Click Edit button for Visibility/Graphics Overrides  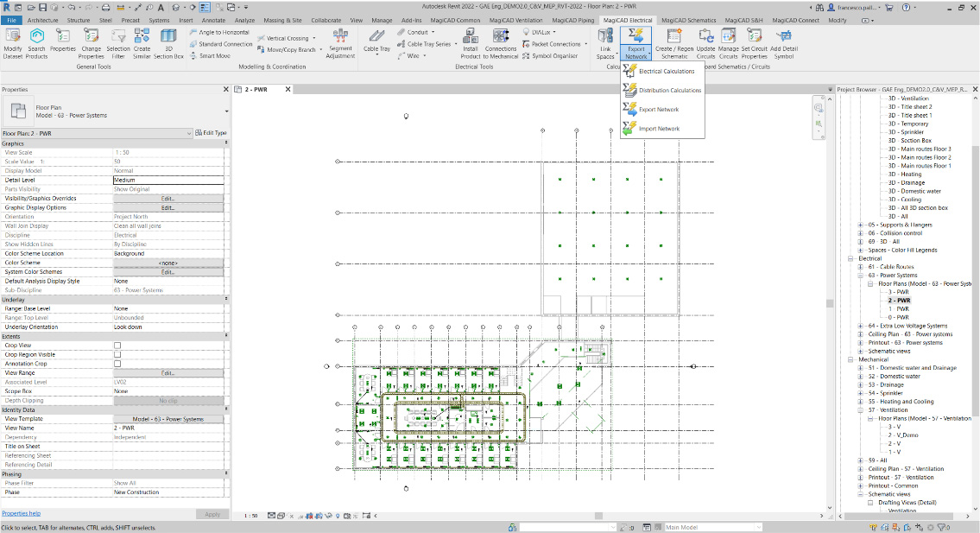click(x=168, y=199)
